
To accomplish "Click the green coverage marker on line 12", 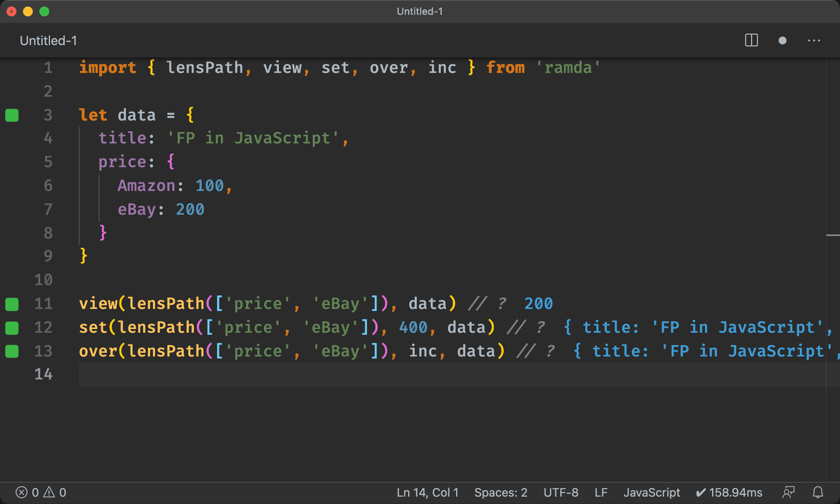I will click(12, 328).
